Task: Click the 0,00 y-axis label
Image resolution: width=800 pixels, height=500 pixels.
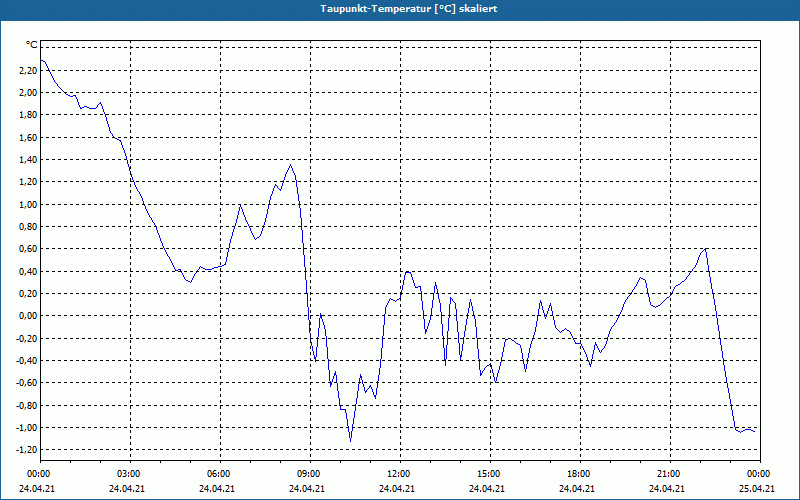Action: [28, 316]
